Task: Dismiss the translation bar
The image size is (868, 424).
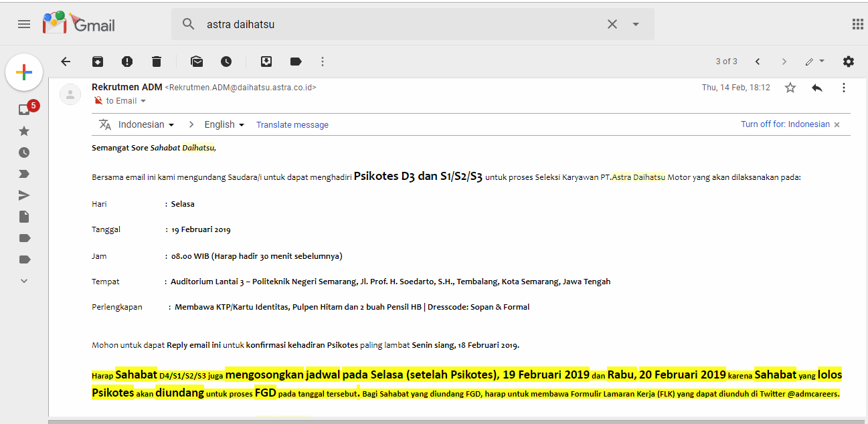Action: (x=837, y=124)
